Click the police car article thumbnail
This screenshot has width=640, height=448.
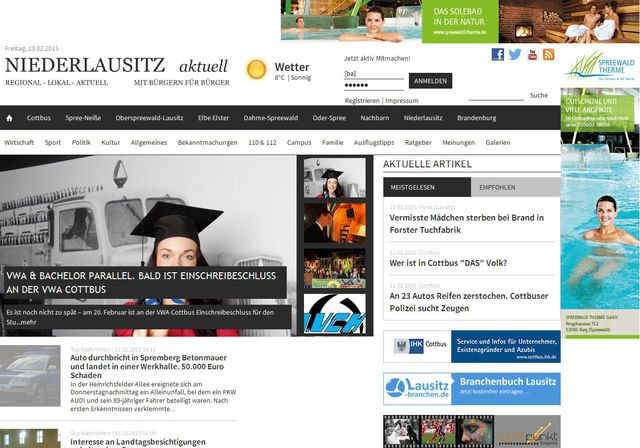pos(30,376)
